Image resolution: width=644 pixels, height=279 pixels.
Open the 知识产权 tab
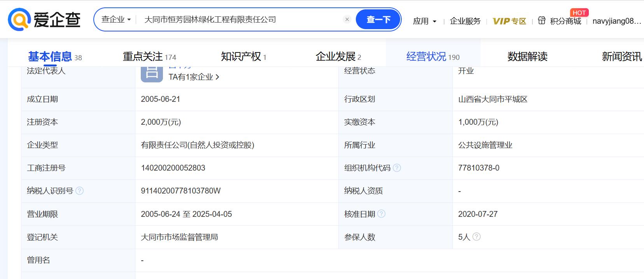[x=244, y=57]
